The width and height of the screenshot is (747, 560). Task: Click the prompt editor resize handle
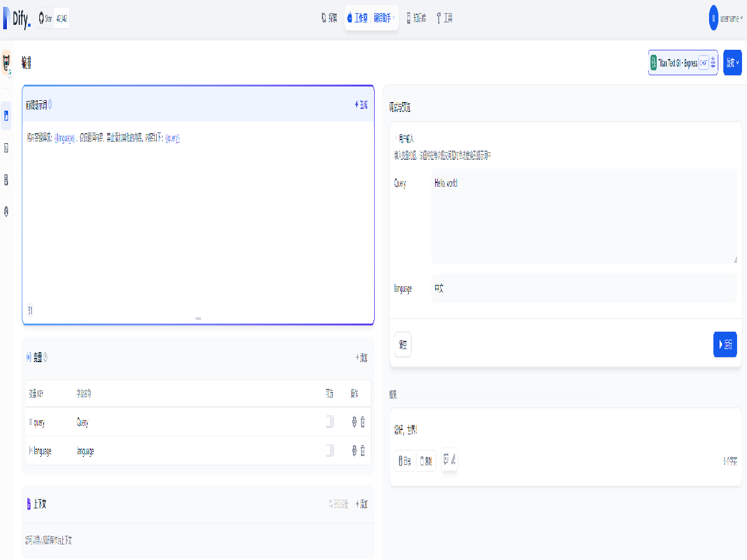[198, 318]
